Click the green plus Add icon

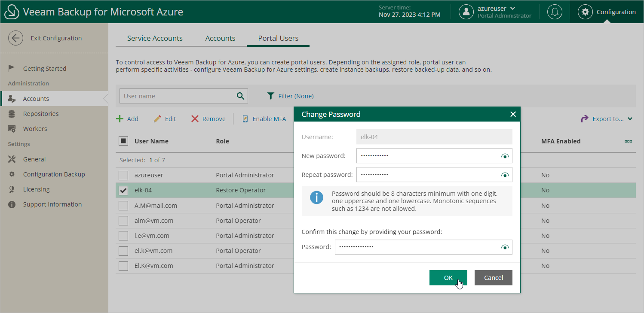coord(120,119)
